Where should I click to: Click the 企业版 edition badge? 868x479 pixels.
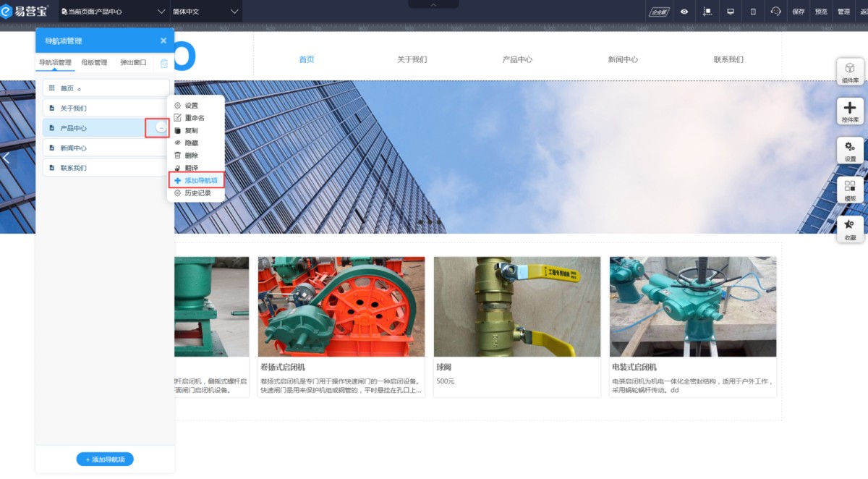[659, 12]
